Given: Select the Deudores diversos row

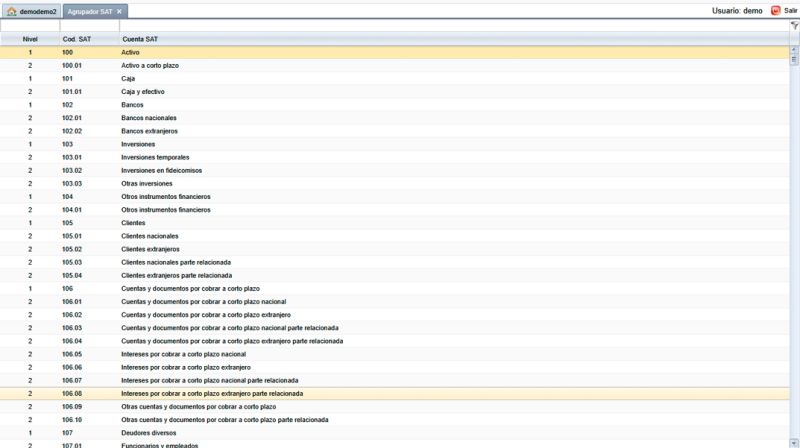Looking at the screenshot, I should (x=394, y=433).
